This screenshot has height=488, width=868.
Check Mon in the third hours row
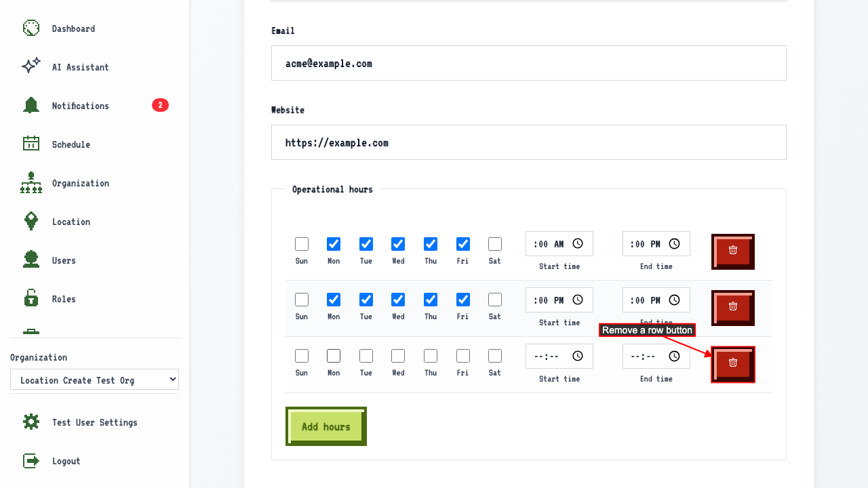pyautogui.click(x=334, y=356)
